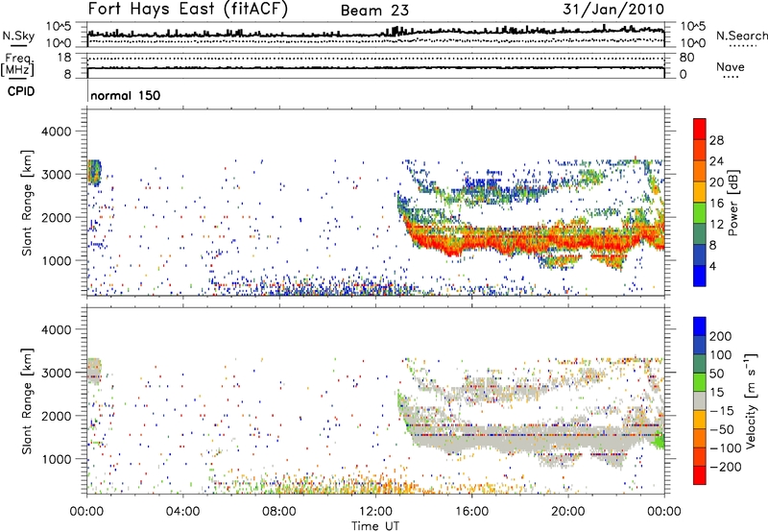Click the 'CPID' label

pyautogui.click(x=21, y=91)
